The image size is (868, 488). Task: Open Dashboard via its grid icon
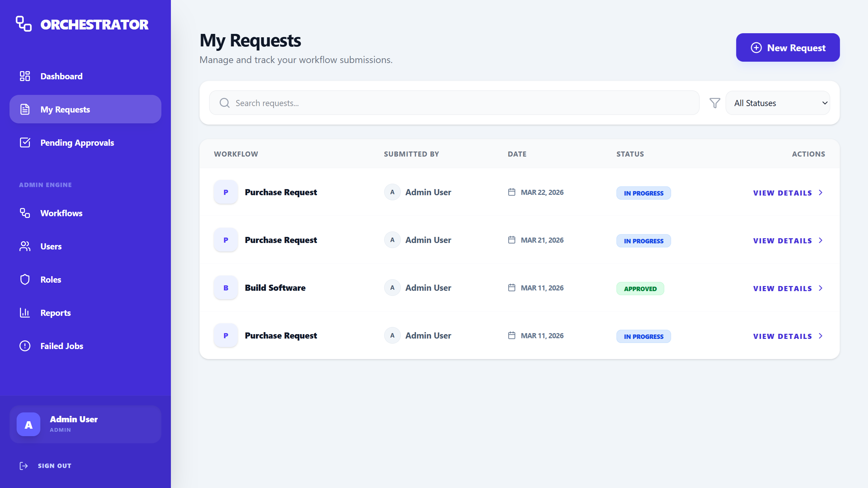point(25,76)
